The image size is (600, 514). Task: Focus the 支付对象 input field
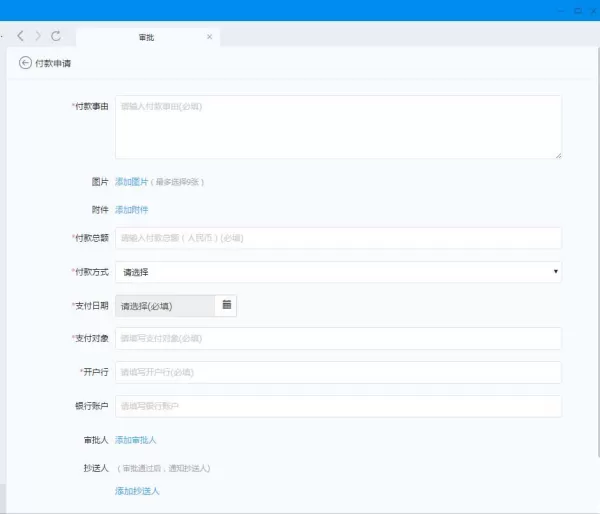(x=338, y=338)
